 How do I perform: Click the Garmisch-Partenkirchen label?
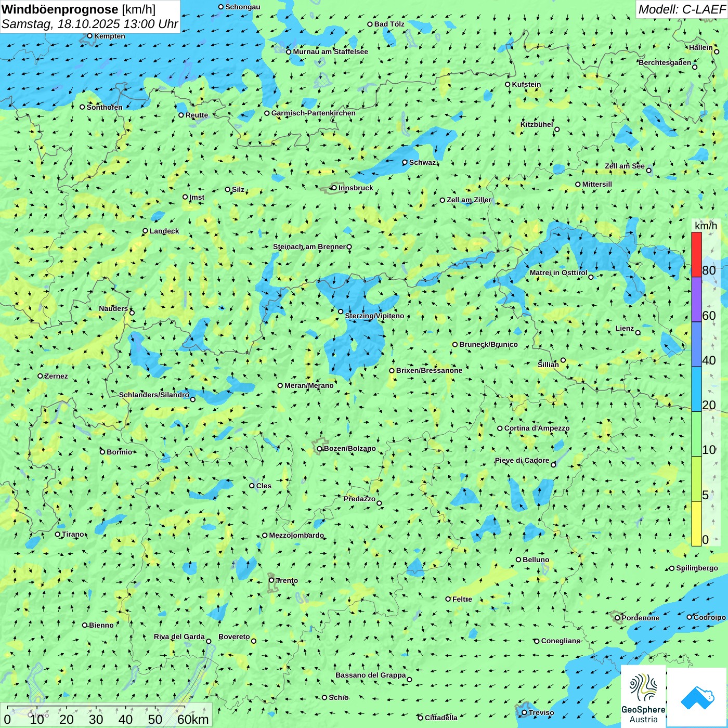[x=314, y=113]
